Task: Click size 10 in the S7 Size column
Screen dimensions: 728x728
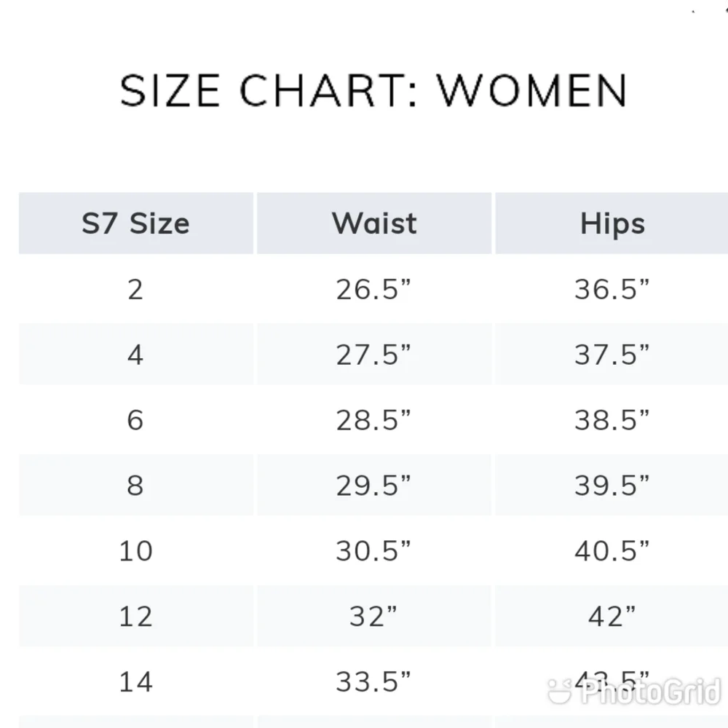Action: pyautogui.click(x=135, y=552)
